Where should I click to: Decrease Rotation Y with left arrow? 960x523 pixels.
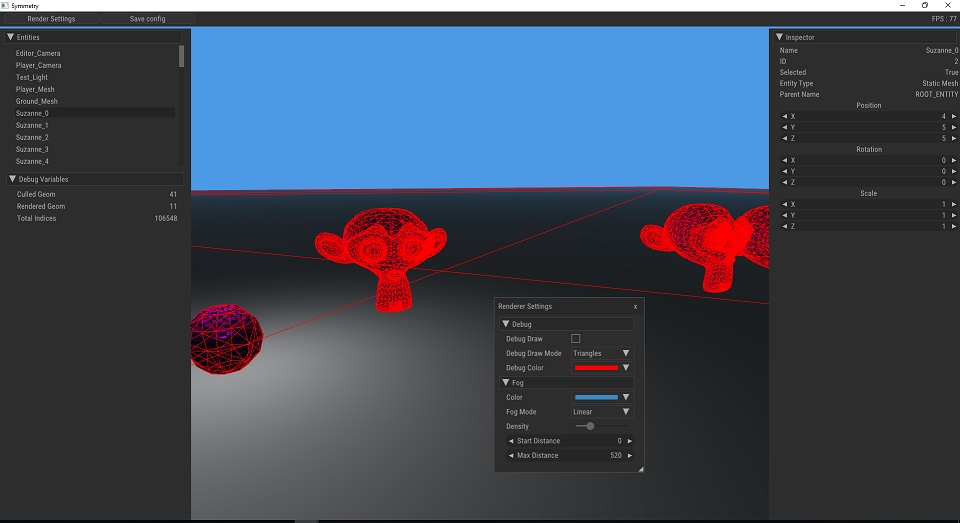click(x=784, y=171)
